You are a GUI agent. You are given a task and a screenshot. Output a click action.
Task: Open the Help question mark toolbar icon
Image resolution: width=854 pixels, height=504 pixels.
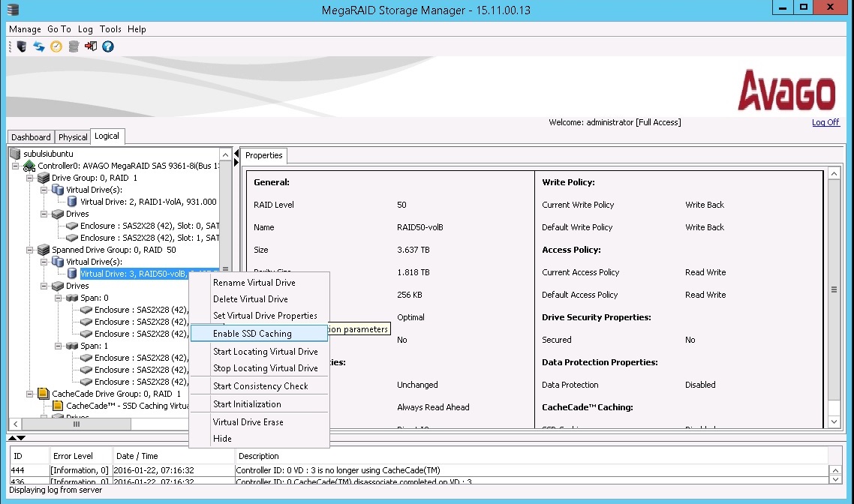[107, 46]
